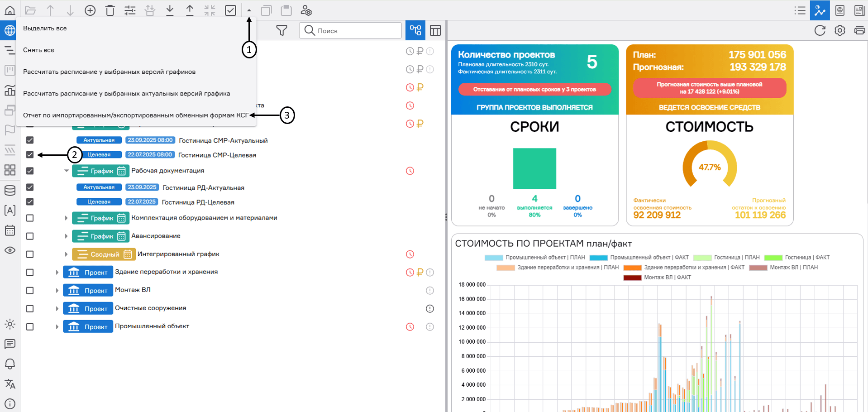Choose Отчет по импортированным/экспортированным обменным формам КСГ

click(x=136, y=115)
